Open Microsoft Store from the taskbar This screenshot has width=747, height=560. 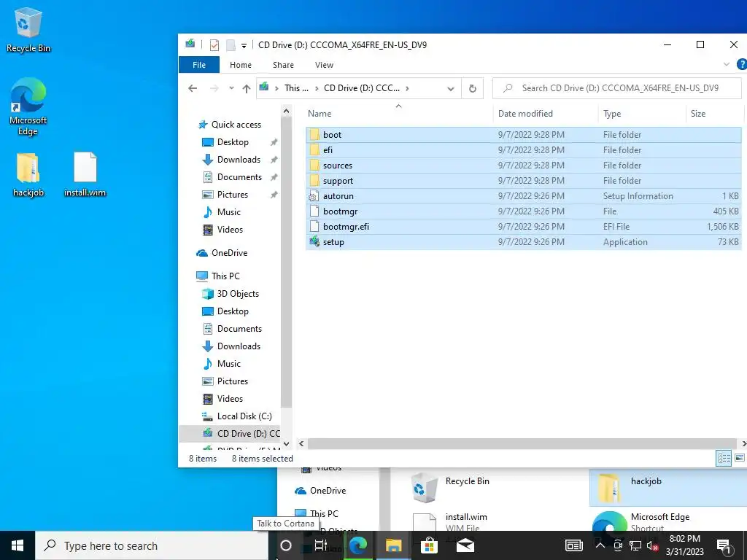point(429,545)
